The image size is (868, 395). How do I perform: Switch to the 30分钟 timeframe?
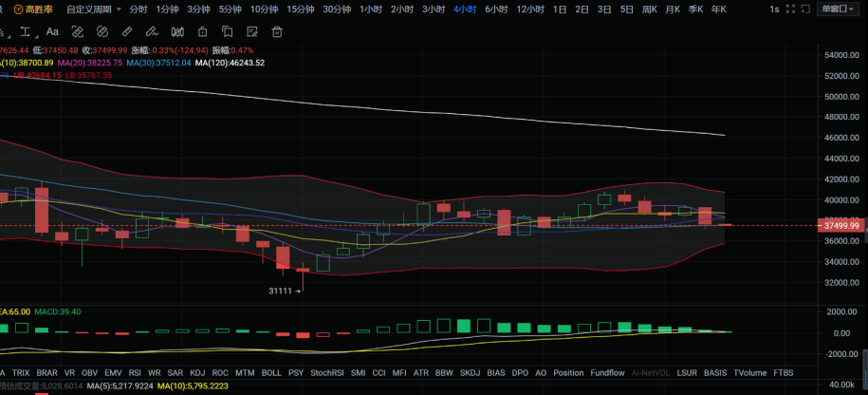(x=337, y=9)
